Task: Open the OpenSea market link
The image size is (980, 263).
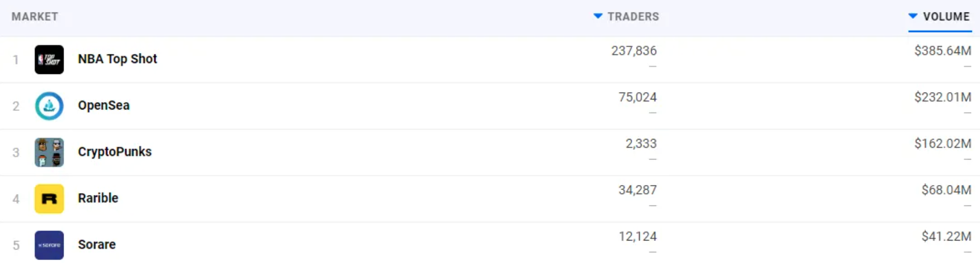Action: [x=104, y=105]
